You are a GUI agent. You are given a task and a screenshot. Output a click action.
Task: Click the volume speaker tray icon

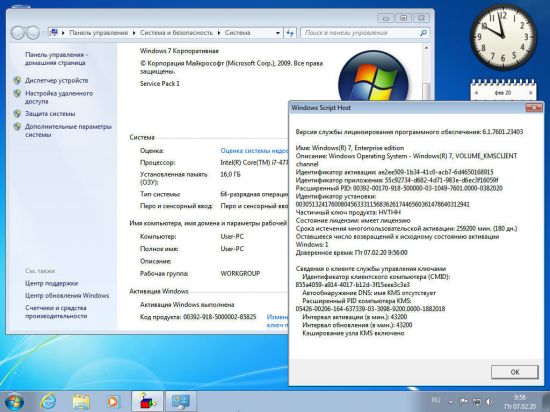click(x=489, y=401)
